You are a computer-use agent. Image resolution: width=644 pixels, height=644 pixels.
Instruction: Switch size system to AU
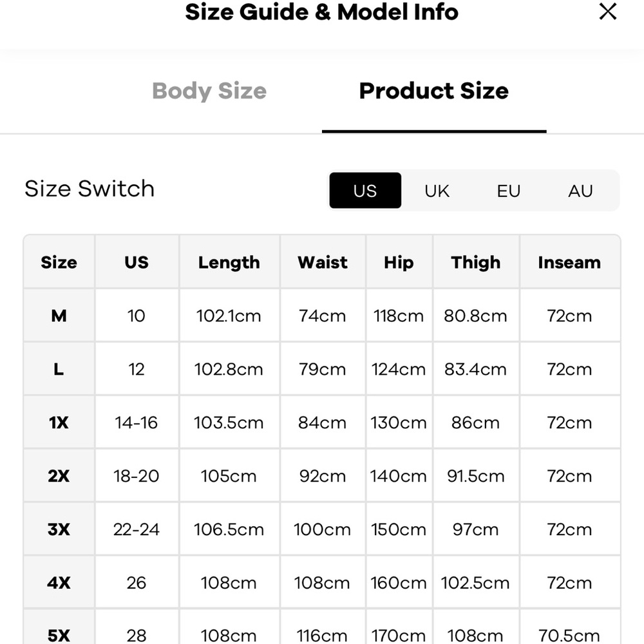pos(580,191)
